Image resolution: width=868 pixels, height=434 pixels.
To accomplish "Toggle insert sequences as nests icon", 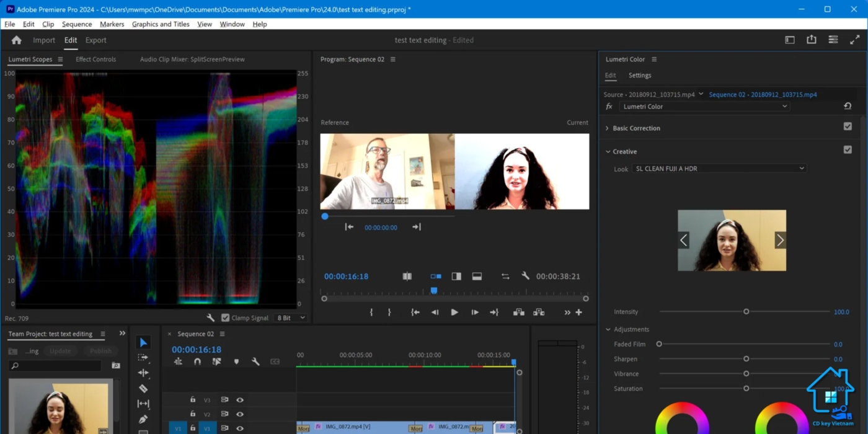I will (178, 361).
